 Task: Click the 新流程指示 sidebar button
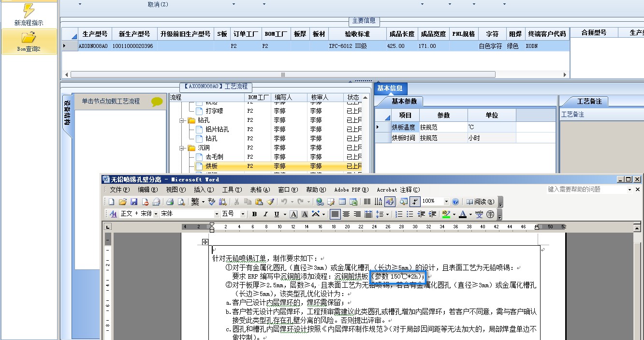click(x=29, y=15)
